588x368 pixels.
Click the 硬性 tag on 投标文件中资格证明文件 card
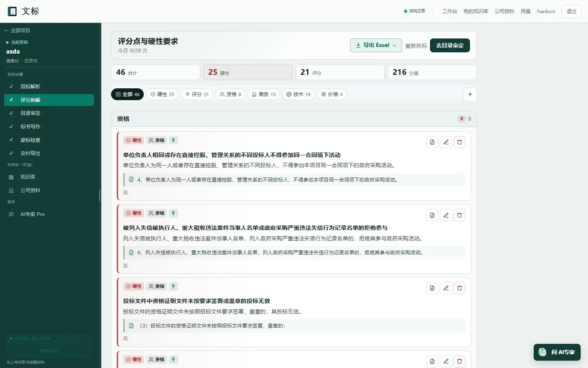click(134, 286)
